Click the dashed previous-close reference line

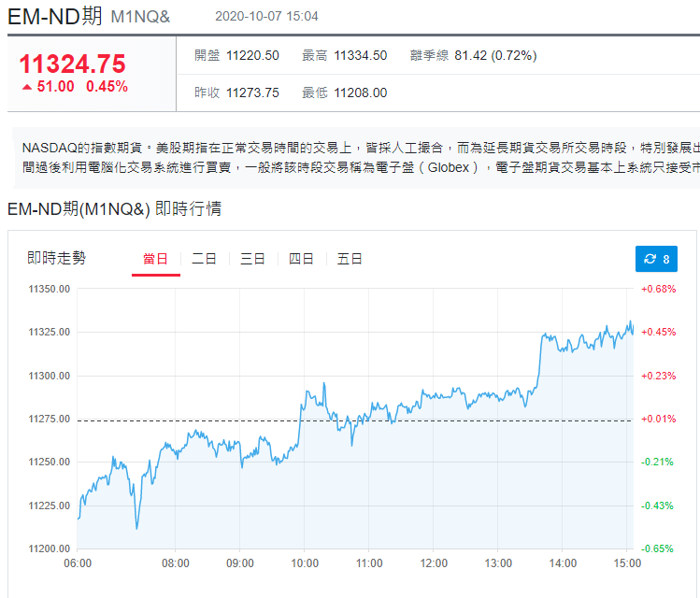coord(355,420)
